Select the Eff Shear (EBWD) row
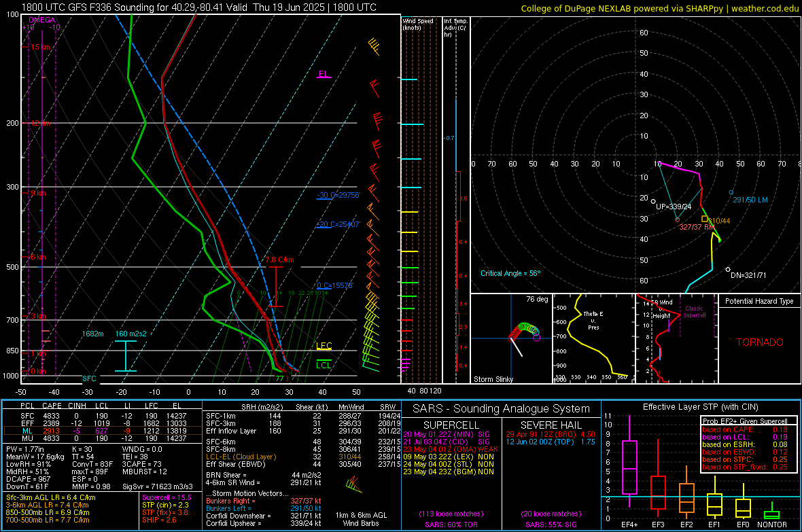 click(303, 464)
